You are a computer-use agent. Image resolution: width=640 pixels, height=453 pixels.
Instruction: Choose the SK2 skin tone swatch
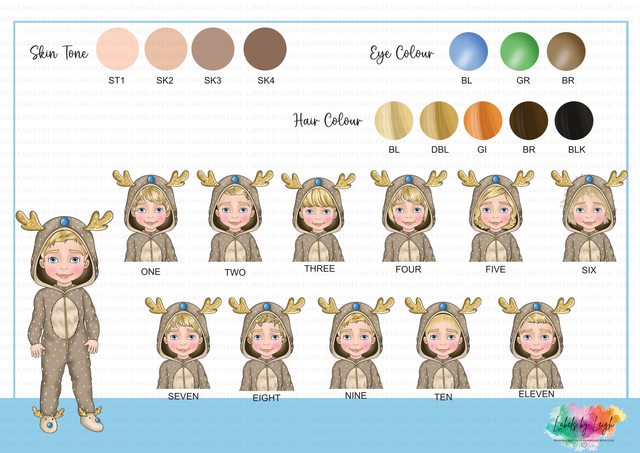coord(165,47)
